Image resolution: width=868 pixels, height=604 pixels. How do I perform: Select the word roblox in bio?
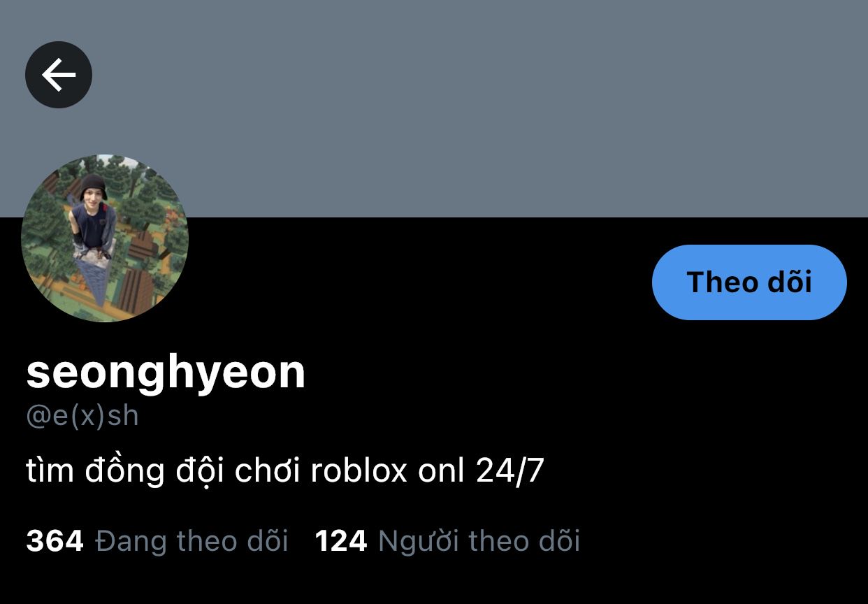tap(359, 471)
